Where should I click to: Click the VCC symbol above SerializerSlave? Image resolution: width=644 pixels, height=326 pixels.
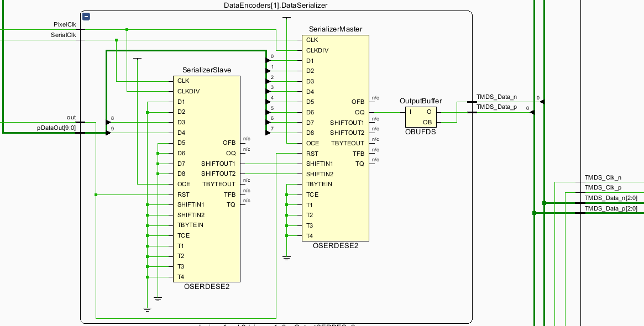[x=138, y=59]
